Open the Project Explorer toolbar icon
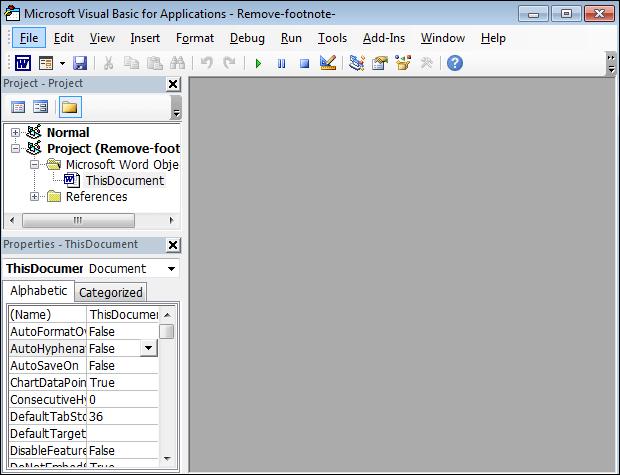Screen dimensions: 620x475 pos(357,63)
